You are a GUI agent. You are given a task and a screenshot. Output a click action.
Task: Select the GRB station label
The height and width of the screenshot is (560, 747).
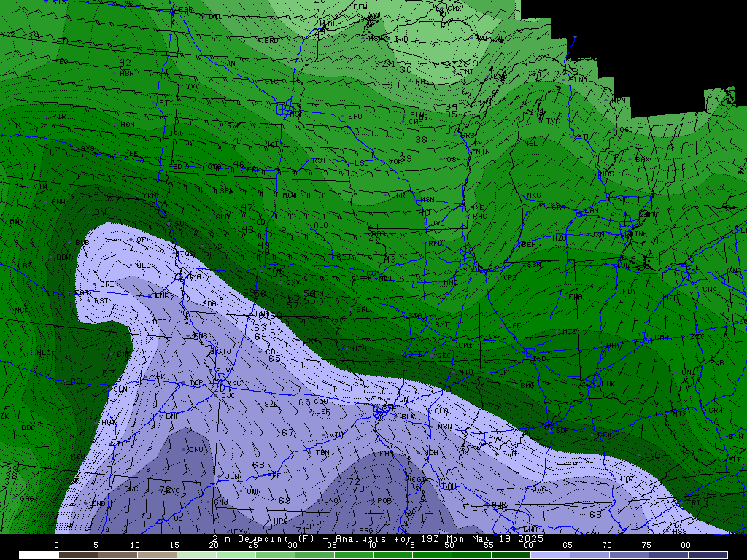[468, 135]
